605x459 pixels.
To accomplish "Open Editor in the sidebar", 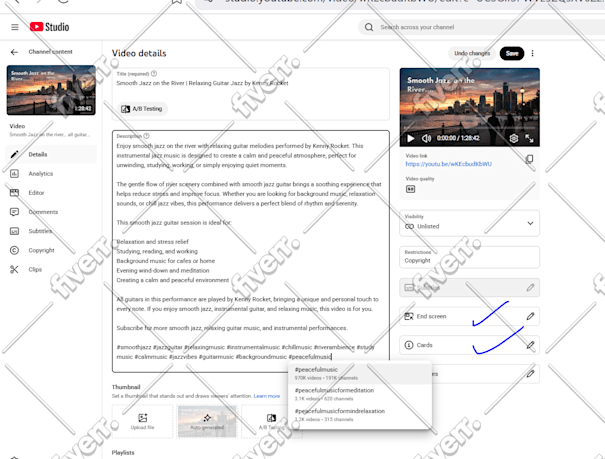I will pos(51,192).
